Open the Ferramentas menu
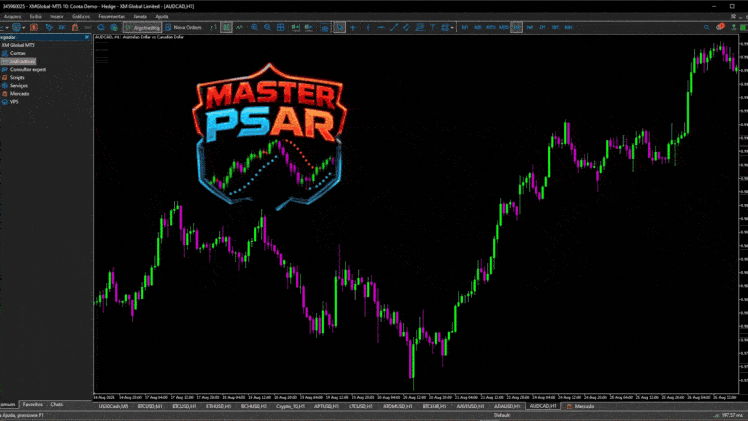Image resolution: width=748 pixels, height=421 pixels. tap(112, 16)
